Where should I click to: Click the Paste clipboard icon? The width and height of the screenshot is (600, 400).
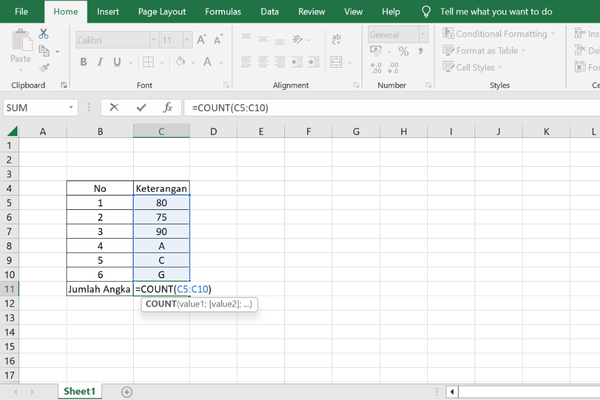point(21,40)
